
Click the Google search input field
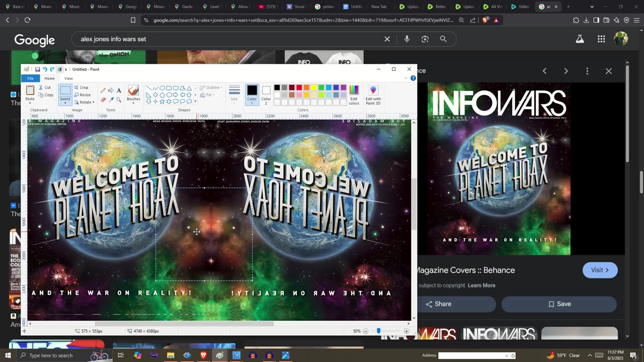[229, 39]
